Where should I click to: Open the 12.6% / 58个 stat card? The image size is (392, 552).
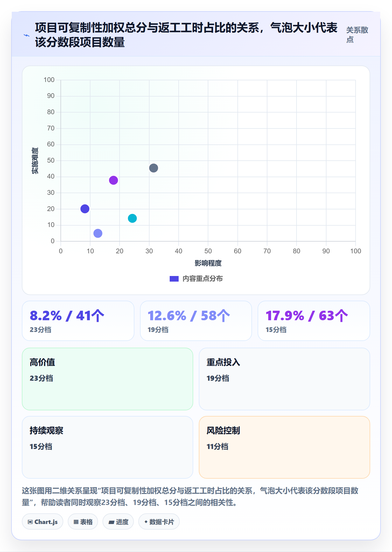[196, 321]
